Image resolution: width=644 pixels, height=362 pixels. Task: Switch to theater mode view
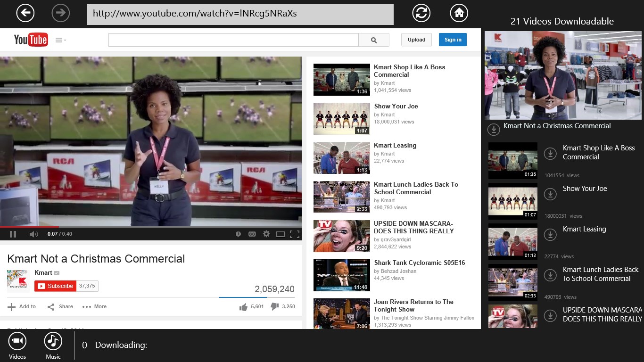(281, 234)
